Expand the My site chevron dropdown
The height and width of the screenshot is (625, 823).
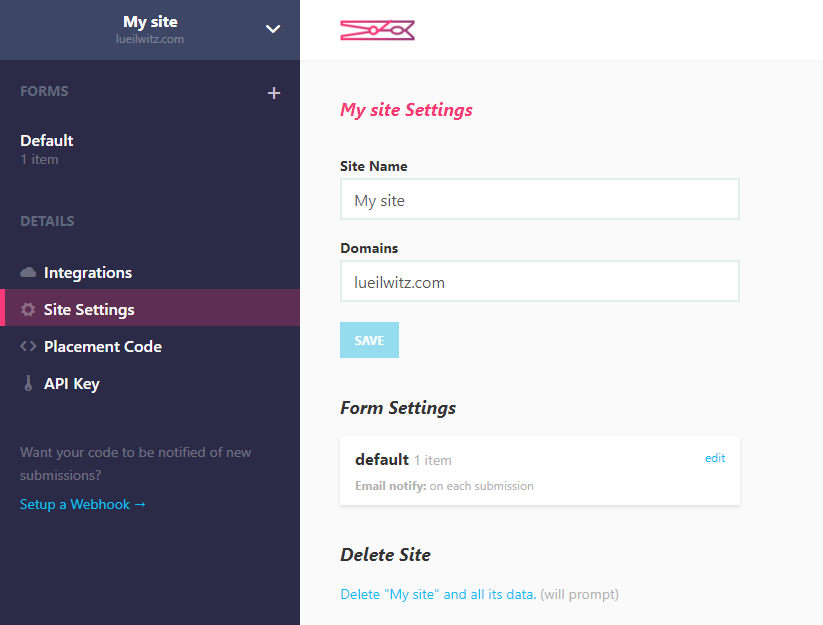click(272, 29)
